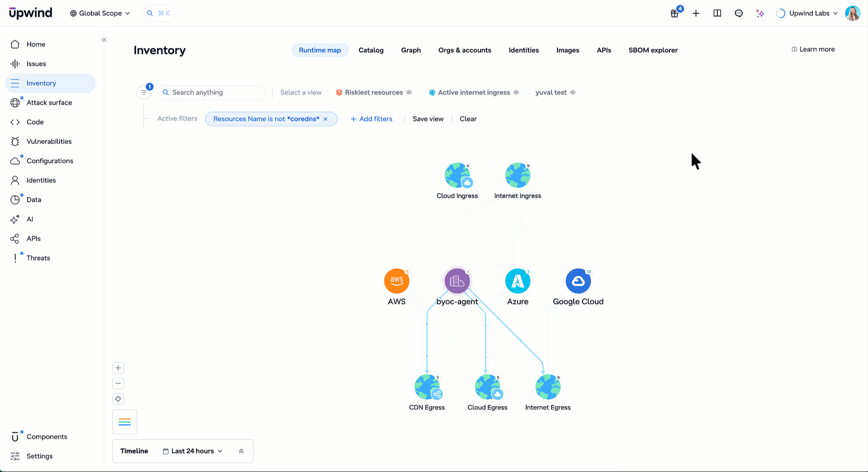This screenshot has width=868, height=472.
Task: Collapse the left sidebar
Action: (x=104, y=40)
